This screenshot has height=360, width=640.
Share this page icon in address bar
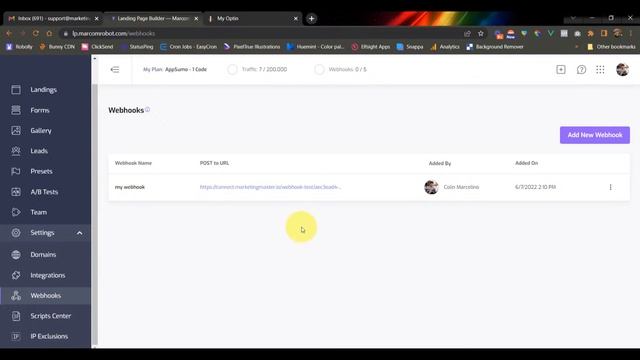467,33
